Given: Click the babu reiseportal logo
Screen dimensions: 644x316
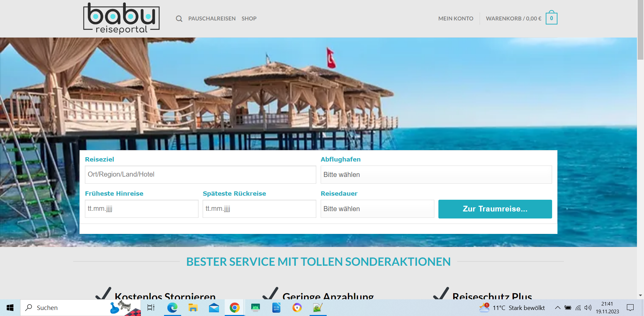Looking at the screenshot, I should point(121,18).
